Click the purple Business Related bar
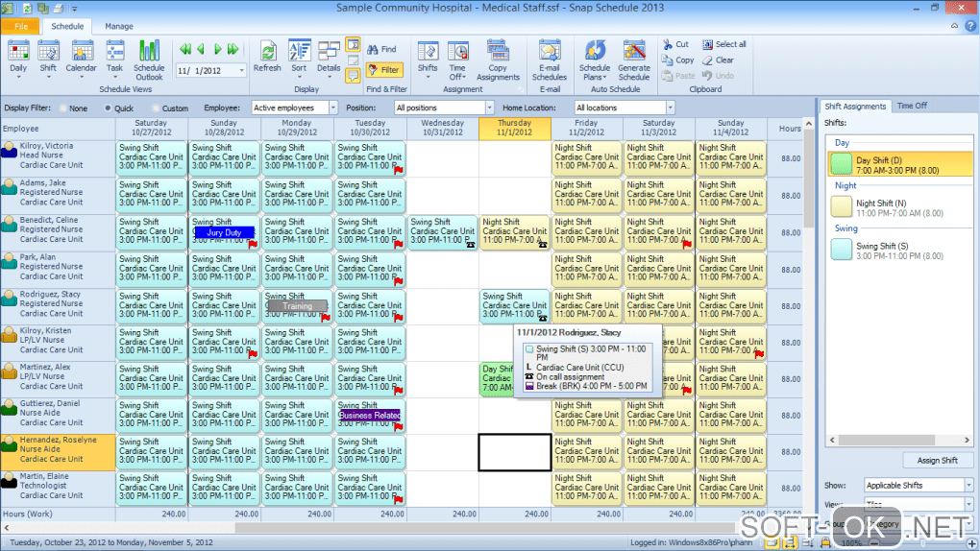 click(x=369, y=416)
